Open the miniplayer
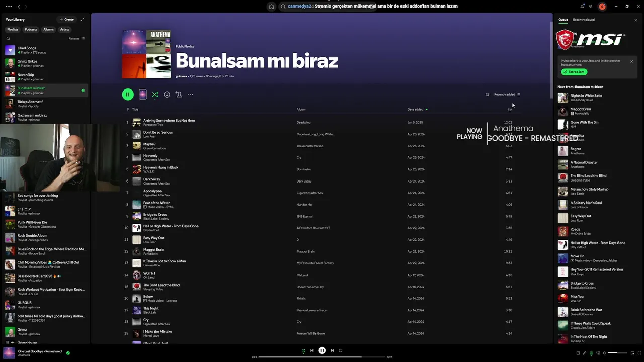The height and width of the screenshot is (362, 644). (632, 353)
